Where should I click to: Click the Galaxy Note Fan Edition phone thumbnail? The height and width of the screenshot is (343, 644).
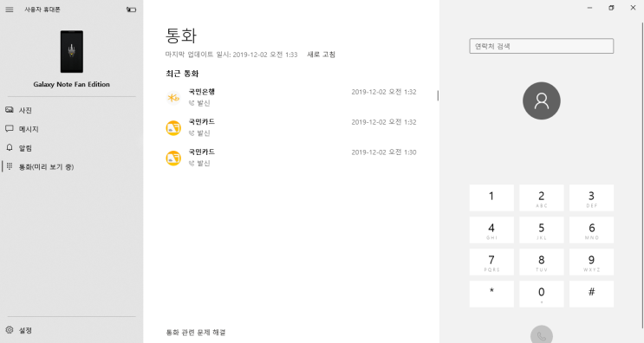click(x=72, y=52)
